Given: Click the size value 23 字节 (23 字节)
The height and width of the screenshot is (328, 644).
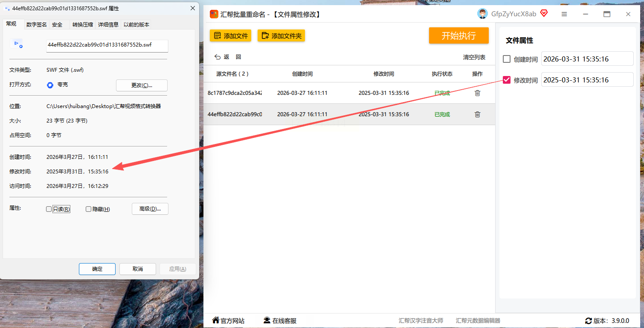Looking at the screenshot, I should (x=67, y=121).
